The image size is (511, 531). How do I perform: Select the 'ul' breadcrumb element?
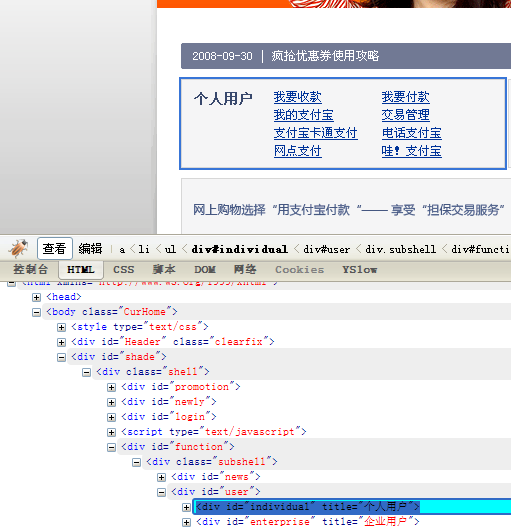point(170,250)
